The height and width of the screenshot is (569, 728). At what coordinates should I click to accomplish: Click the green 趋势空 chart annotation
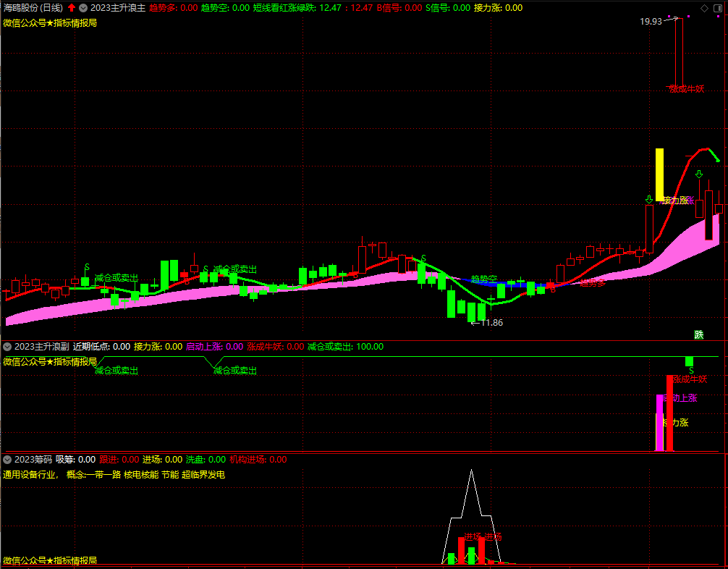coord(484,279)
